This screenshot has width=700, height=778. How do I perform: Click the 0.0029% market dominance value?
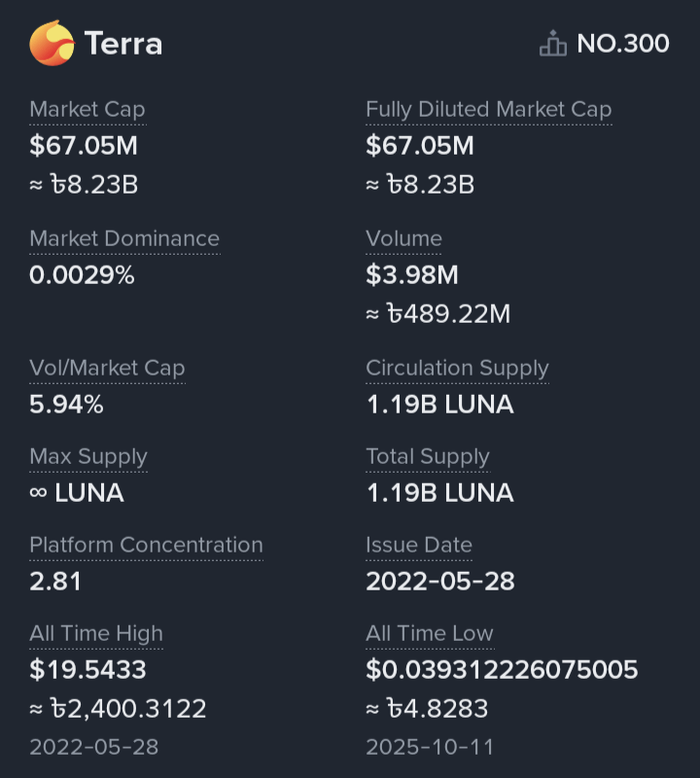[82, 275]
